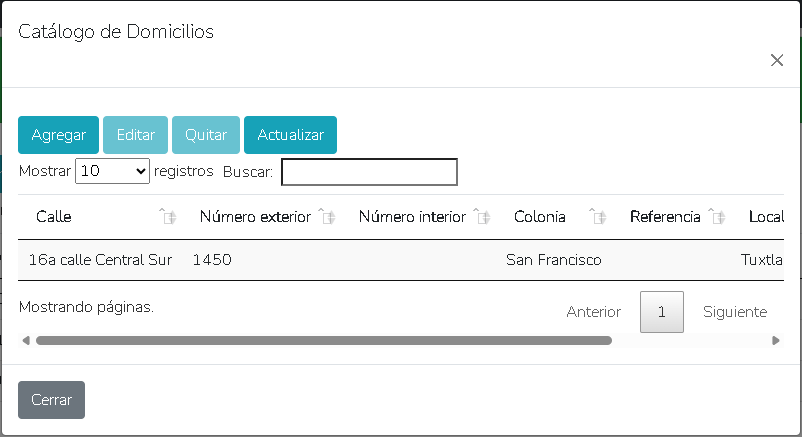The width and height of the screenshot is (802, 437).
Task: Click the right arrow of horizontal scrollbar
Action: [x=776, y=340]
